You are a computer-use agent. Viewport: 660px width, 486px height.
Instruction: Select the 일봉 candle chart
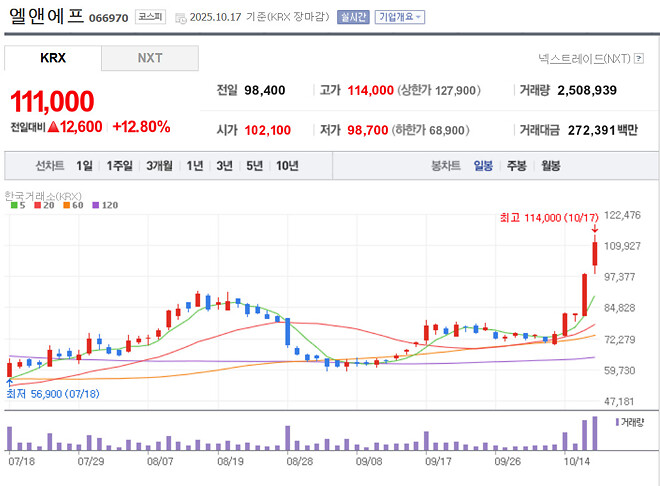pos(483,166)
